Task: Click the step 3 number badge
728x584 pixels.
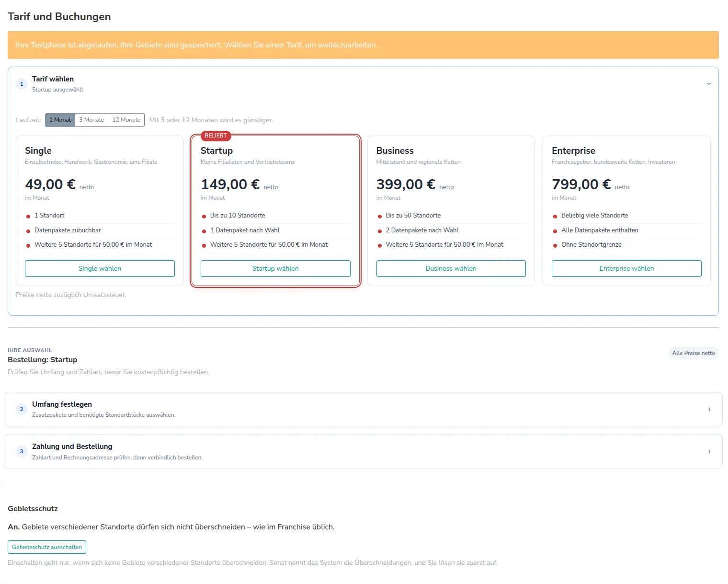Action: 22,451
